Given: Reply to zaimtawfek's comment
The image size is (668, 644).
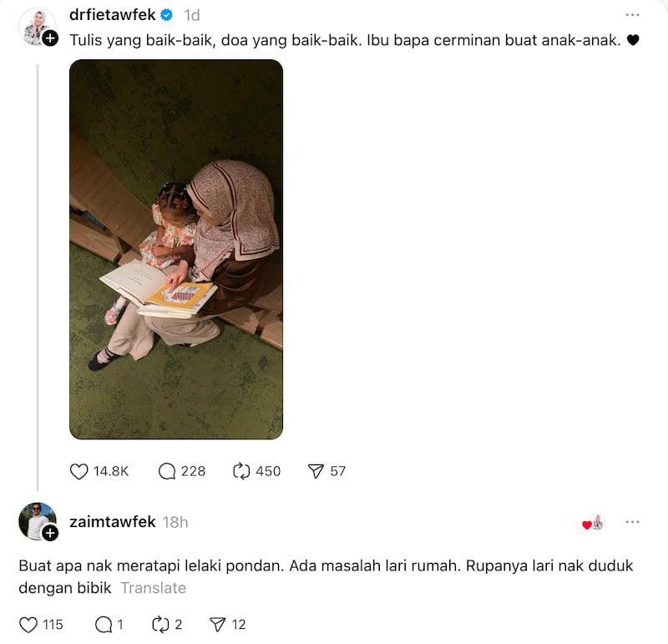Looking at the screenshot, I should pos(104,625).
